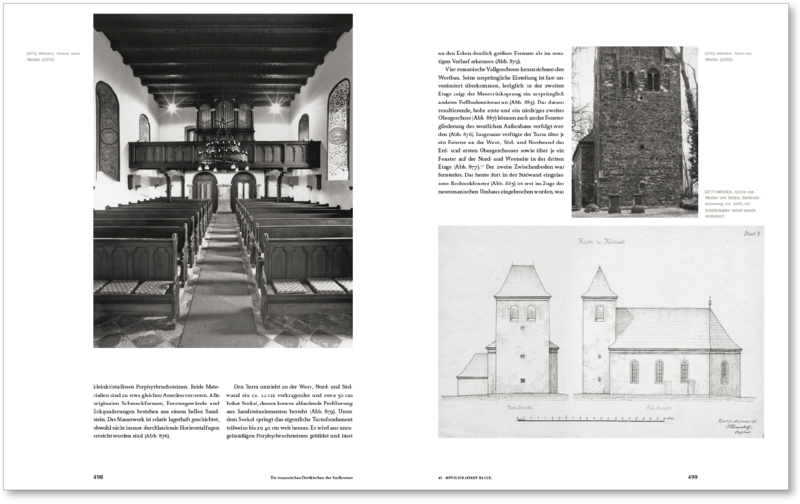This screenshot has width=800, height=504.
Task: Click the caption left of the interior photo
Action: coord(61,55)
